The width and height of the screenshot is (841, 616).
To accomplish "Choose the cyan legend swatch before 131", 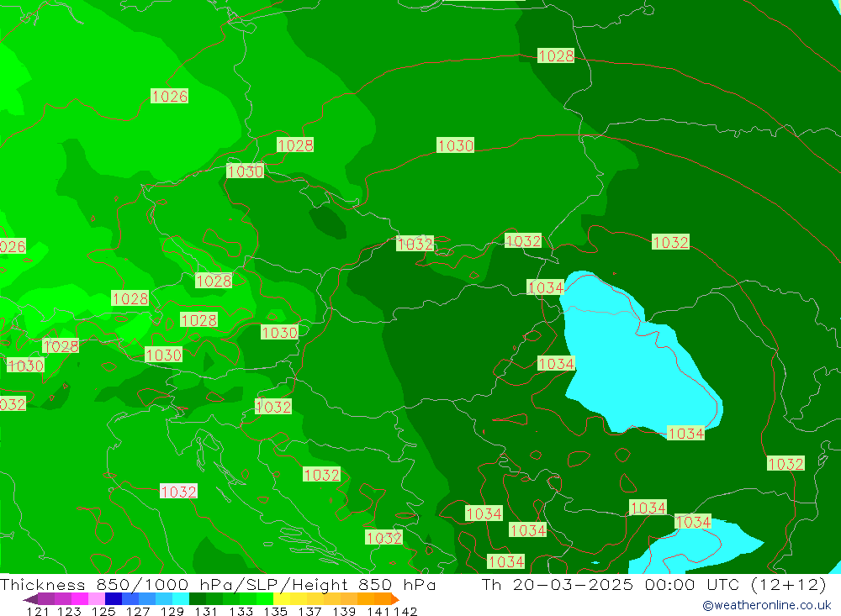I will (x=181, y=598).
